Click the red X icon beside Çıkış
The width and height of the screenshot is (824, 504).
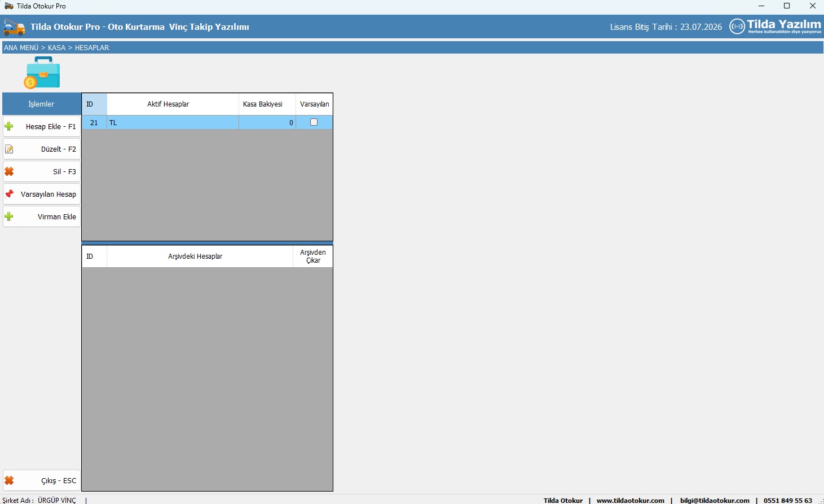(9, 481)
